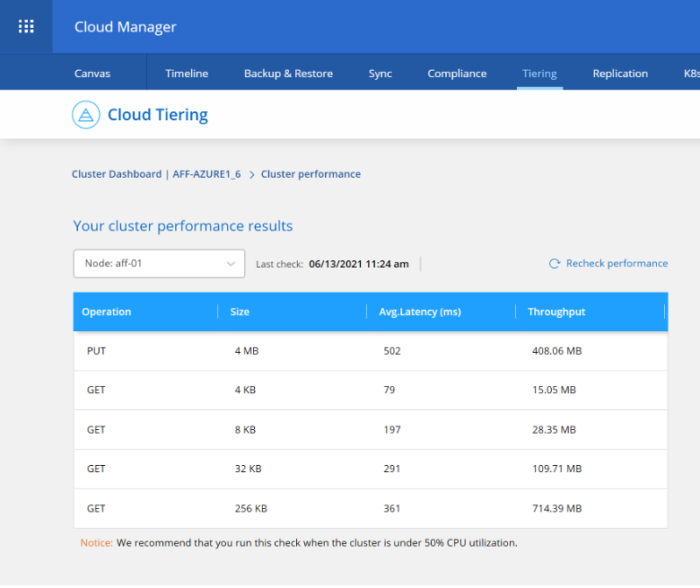The height and width of the screenshot is (588, 700).
Task: Click the node dropdown chevron arrow
Action: (x=231, y=264)
